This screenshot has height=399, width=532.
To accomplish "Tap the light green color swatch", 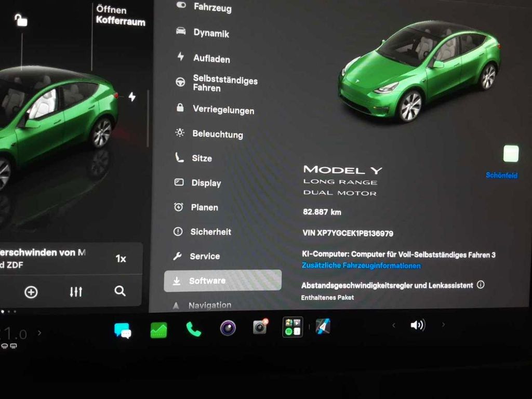I will coord(511,154).
